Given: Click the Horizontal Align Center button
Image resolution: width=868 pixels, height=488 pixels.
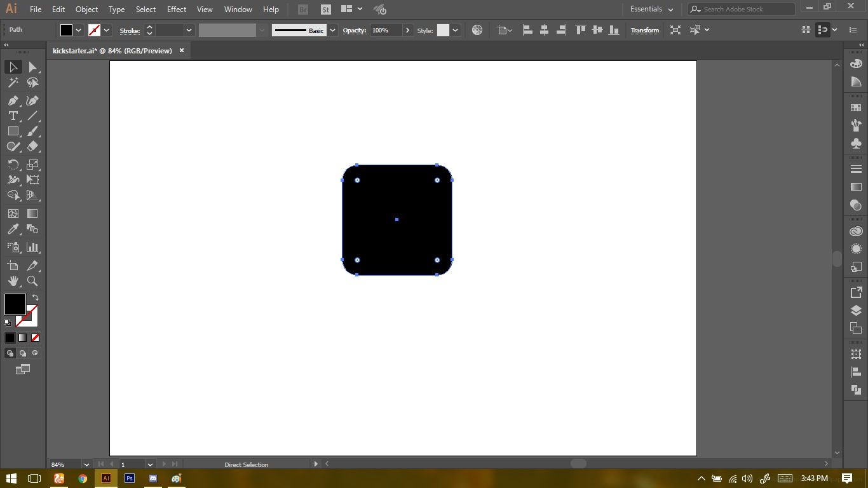Looking at the screenshot, I should tap(544, 30).
